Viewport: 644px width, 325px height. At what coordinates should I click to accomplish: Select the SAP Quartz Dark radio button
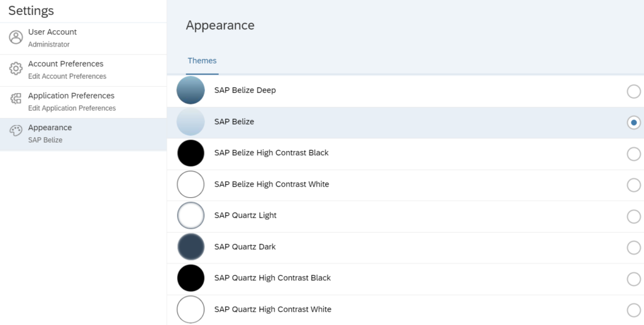pyautogui.click(x=634, y=248)
